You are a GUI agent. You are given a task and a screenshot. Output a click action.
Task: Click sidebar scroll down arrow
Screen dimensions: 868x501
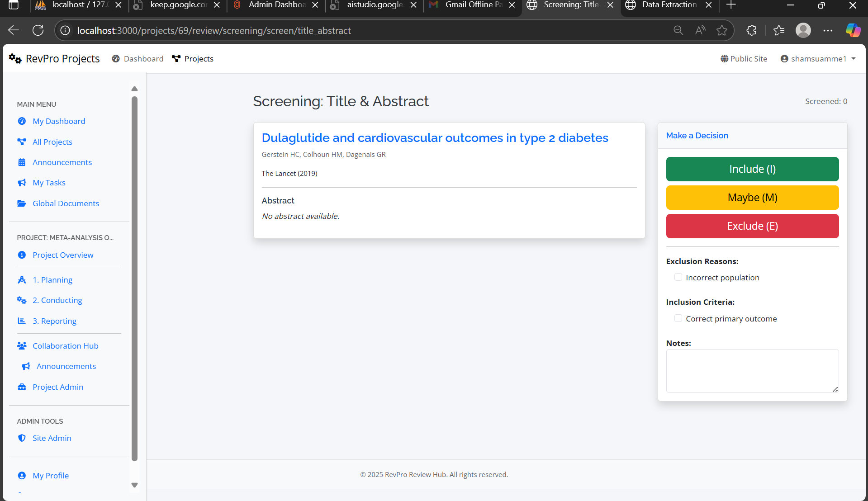coord(134,485)
